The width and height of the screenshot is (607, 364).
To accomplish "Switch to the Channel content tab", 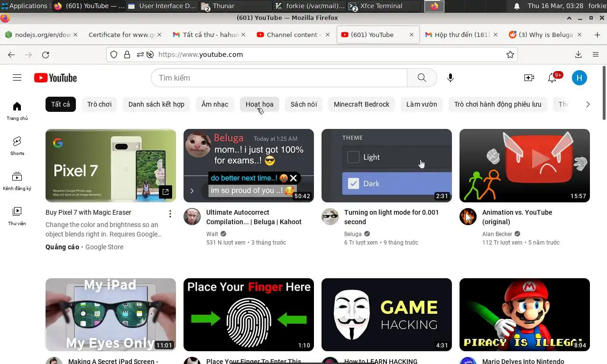I will (293, 35).
